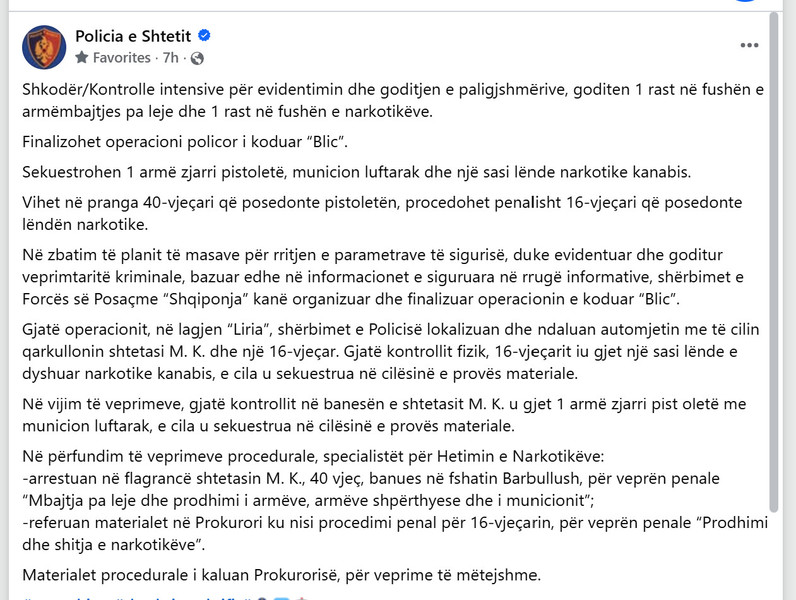Open the three-dots post options menu
The width and height of the screenshot is (796, 600).
click(x=749, y=45)
